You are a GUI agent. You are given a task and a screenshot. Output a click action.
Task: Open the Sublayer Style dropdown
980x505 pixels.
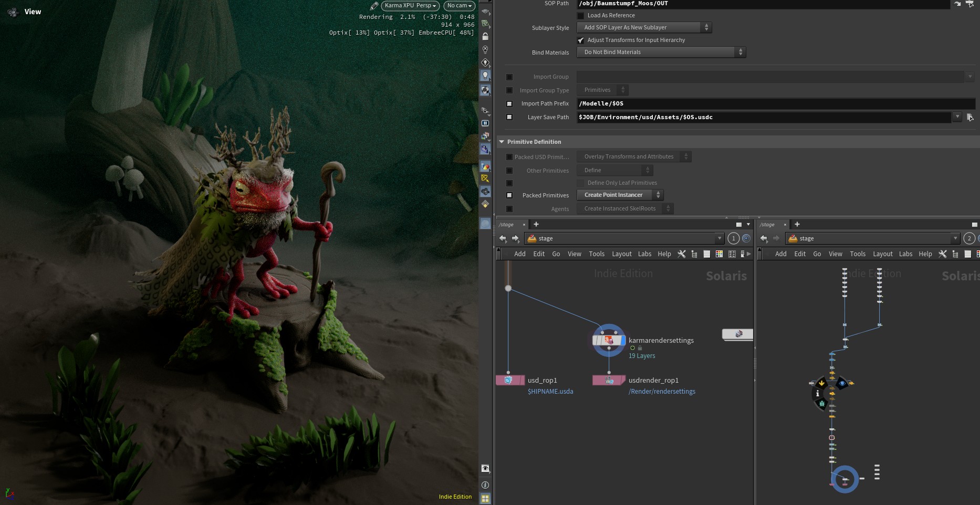pyautogui.click(x=644, y=27)
